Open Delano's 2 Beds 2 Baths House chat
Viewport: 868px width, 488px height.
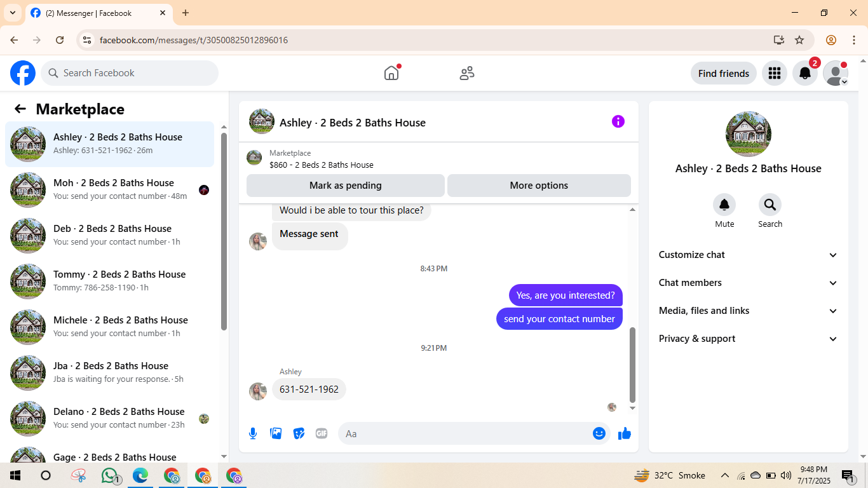coord(109,419)
